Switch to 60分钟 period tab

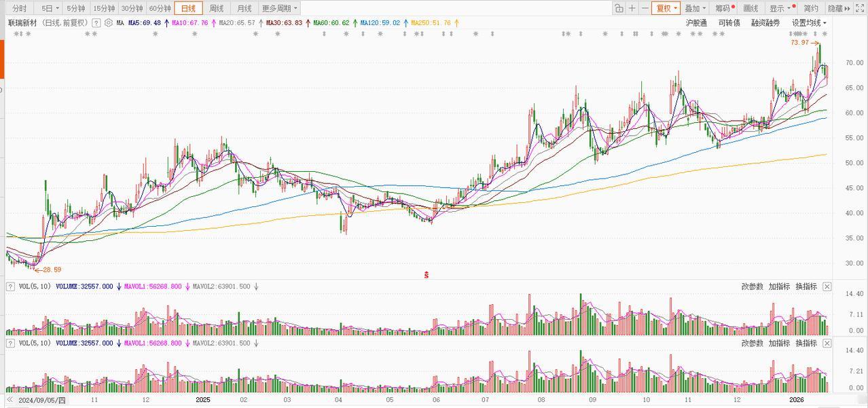160,8
